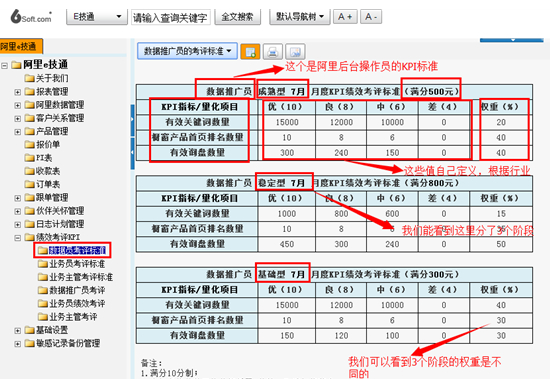550x379 pixels.
Task: Open PI表 in the tree
Action: click(44, 158)
